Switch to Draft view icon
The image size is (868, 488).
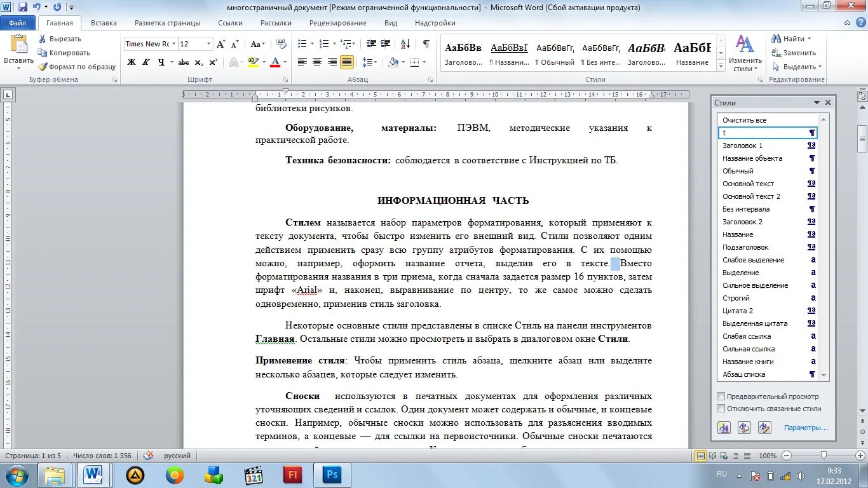[746, 456]
